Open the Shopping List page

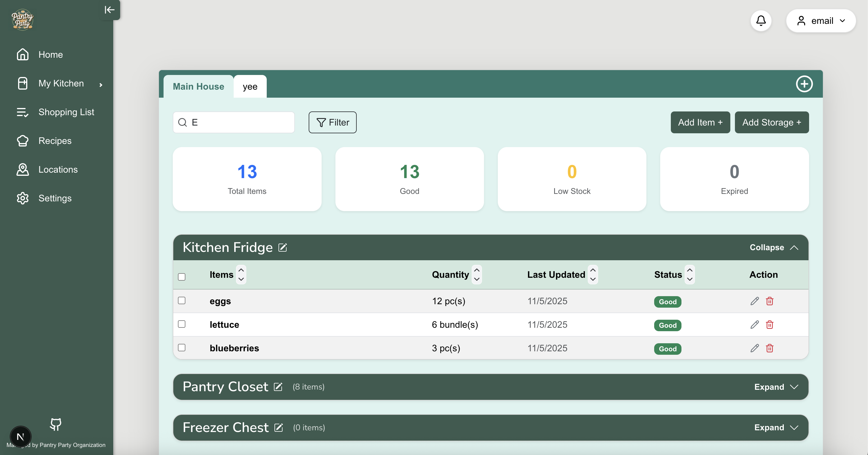click(55, 112)
